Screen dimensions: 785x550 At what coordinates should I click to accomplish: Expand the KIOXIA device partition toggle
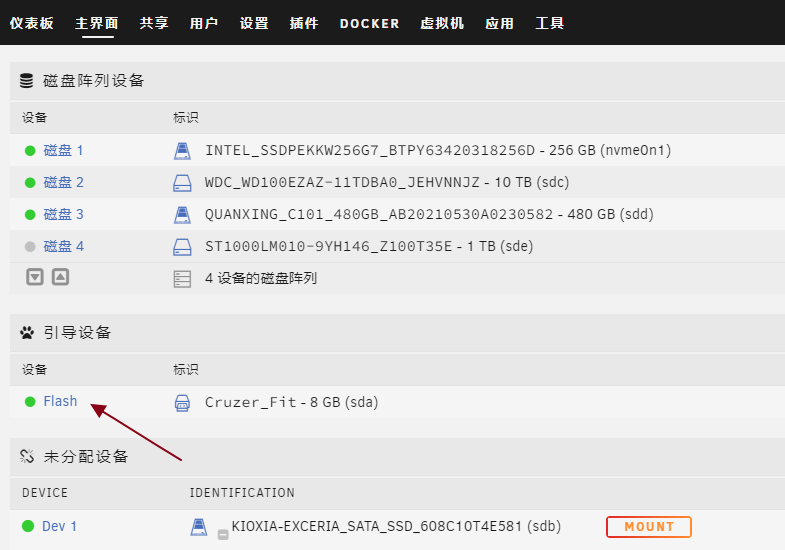[x=223, y=533]
